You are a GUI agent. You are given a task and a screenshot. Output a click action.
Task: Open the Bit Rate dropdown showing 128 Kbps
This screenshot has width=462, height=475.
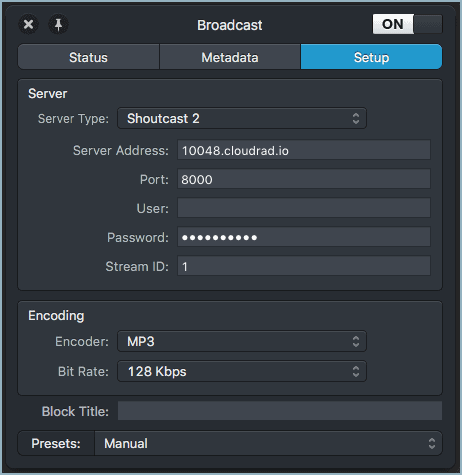tap(242, 371)
